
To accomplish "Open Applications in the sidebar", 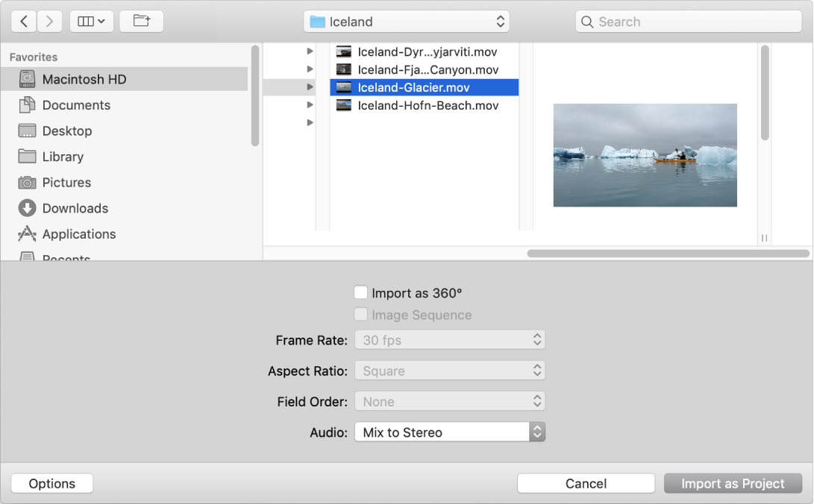I will (x=78, y=234).
